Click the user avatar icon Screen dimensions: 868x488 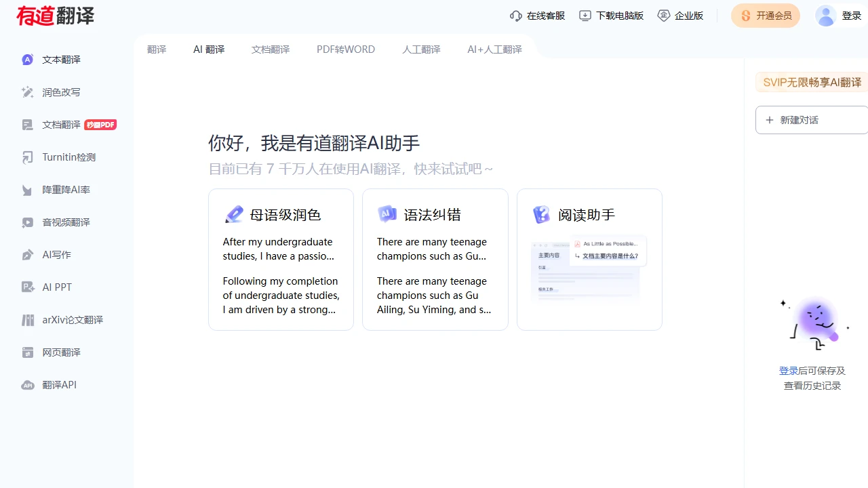click(x=825, y=16)
